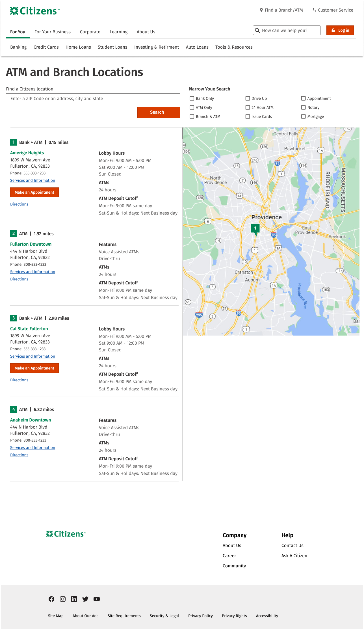
Task: Open the Instagram social icon
Action: click(63, 599)
